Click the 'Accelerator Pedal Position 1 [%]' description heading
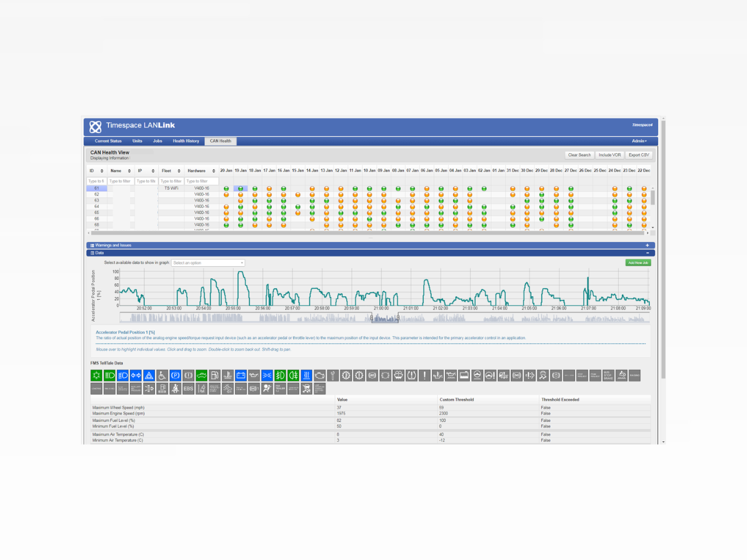The width and height of the screenshot is (747, 560). tap(125, 332)
